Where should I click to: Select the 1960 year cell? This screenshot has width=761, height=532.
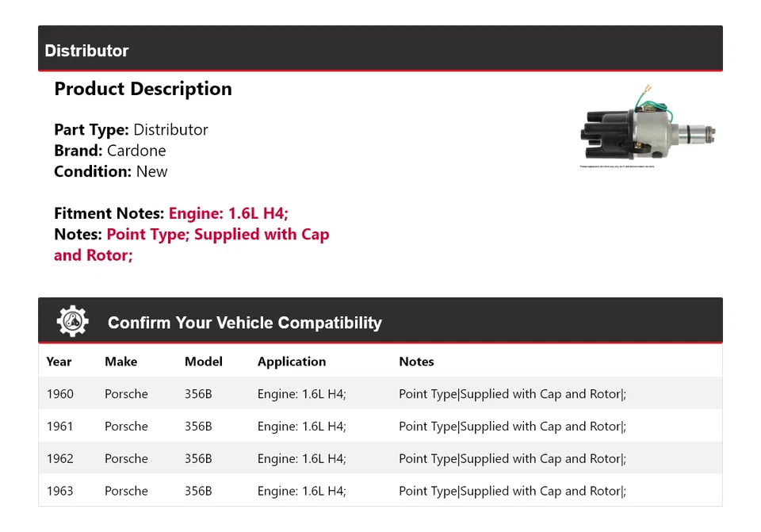(x=60, y=394)
